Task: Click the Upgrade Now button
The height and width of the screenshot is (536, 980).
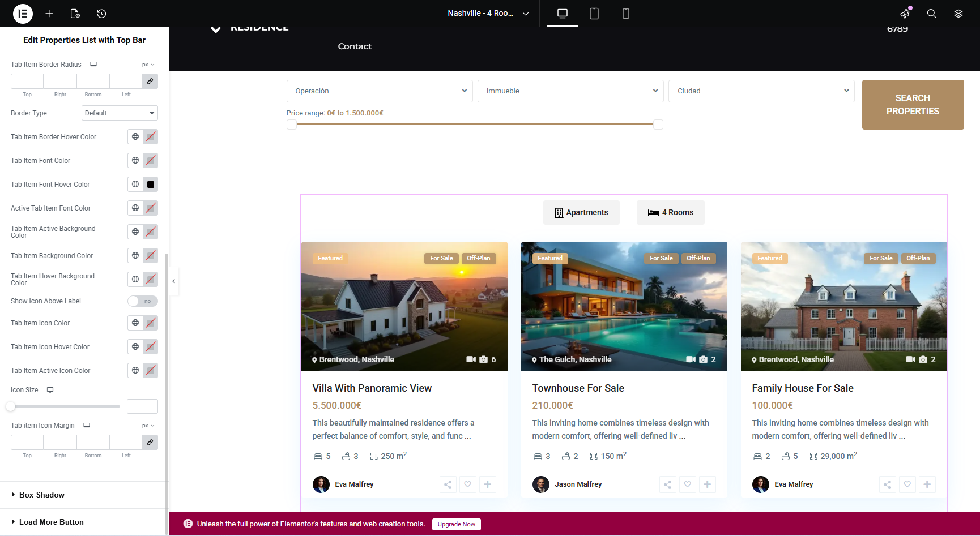Action: point(456,524)
